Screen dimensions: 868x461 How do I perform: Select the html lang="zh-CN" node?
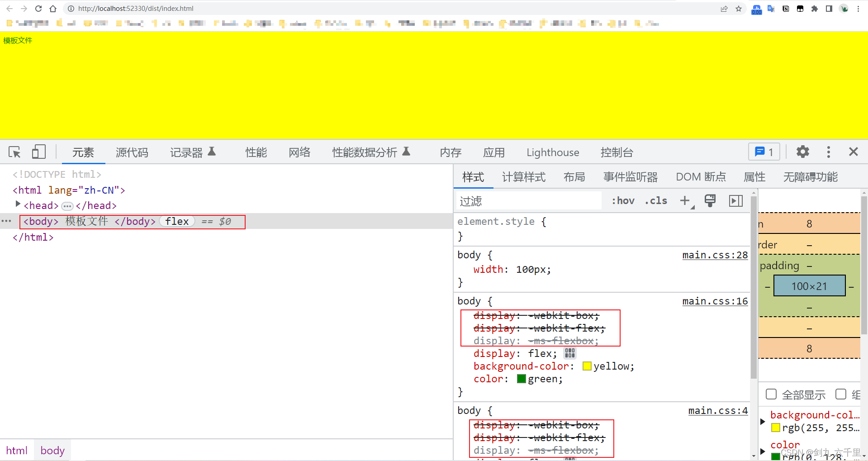point(69,190)
